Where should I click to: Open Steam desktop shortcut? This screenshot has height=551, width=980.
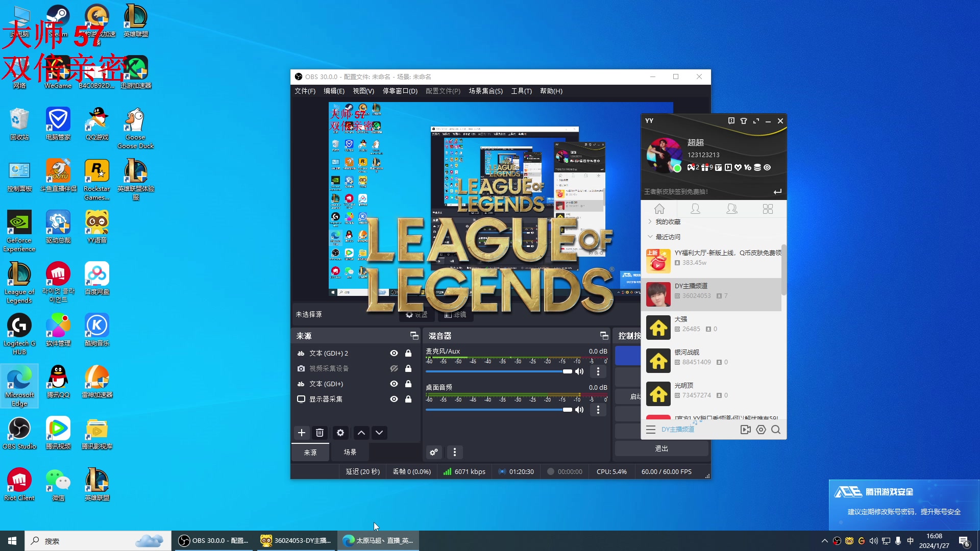coord(58,21)
